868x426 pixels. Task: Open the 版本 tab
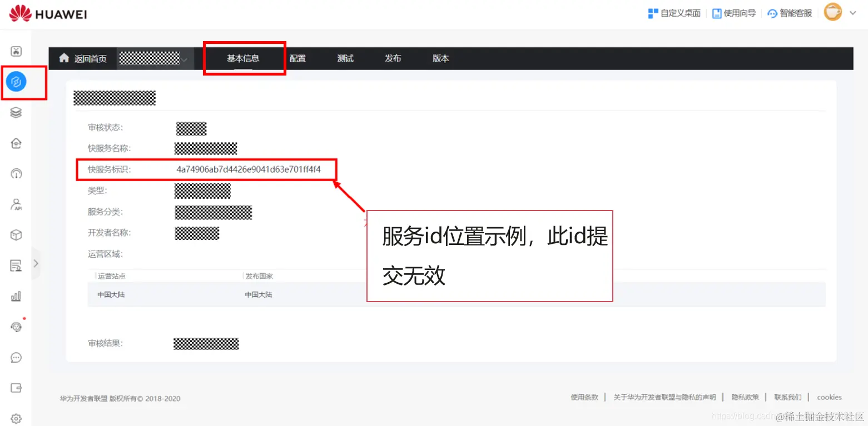pyautogui.click(x=440, y=58)
